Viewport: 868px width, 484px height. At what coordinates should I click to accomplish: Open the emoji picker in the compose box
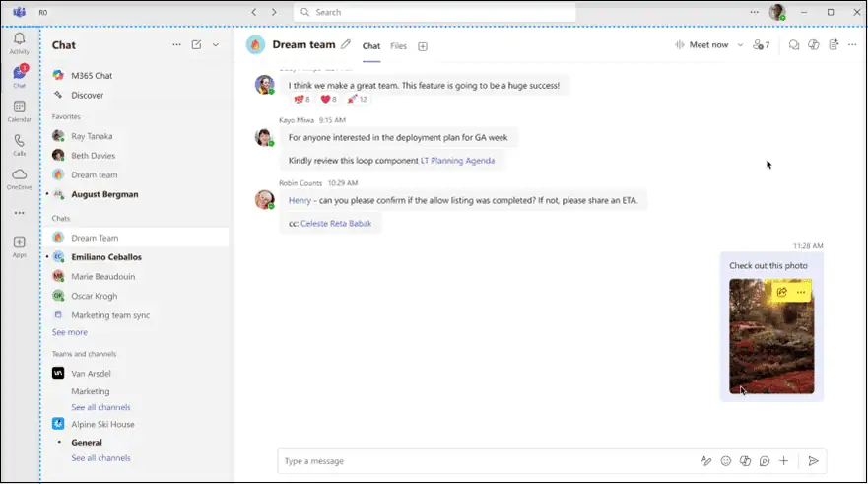tap(726, 460)
